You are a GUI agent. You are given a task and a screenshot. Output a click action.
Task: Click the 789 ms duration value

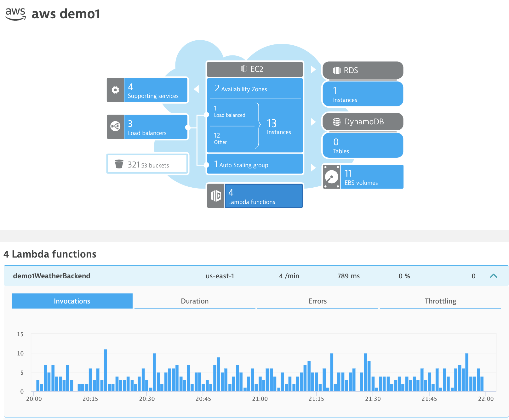pos(348,276)
